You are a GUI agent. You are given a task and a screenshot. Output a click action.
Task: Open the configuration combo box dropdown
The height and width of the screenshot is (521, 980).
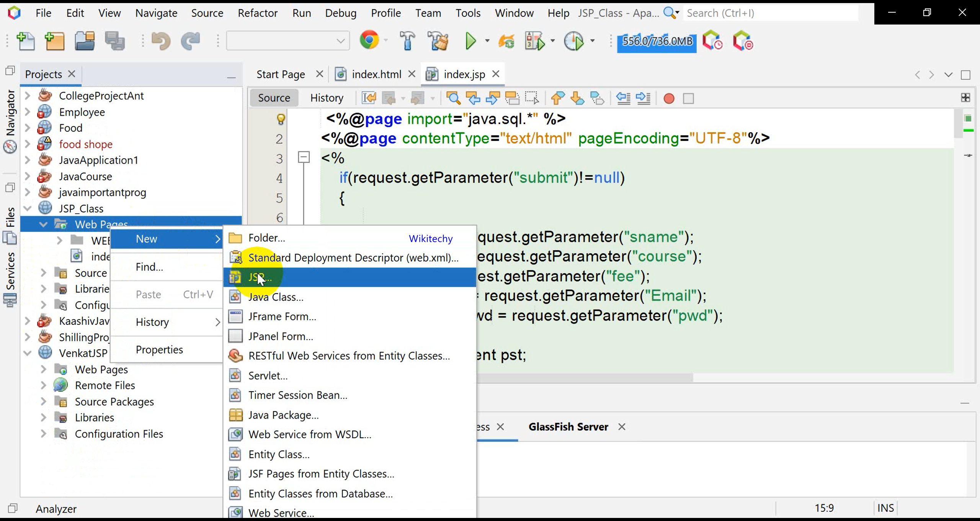(340, 41)
